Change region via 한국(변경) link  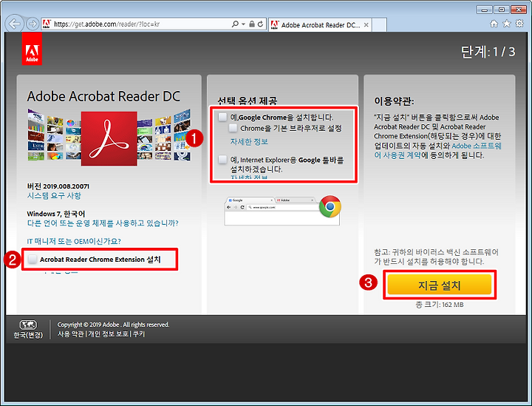[x=29, y=335]
